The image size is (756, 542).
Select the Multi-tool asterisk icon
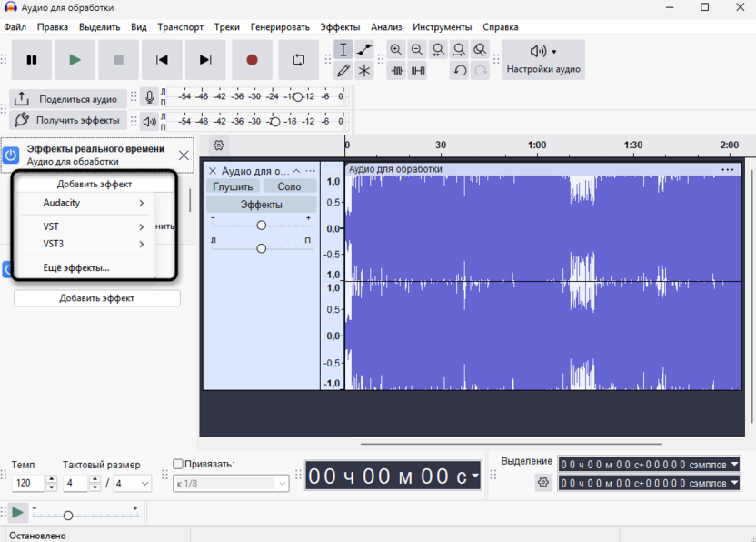pos(364,71)
